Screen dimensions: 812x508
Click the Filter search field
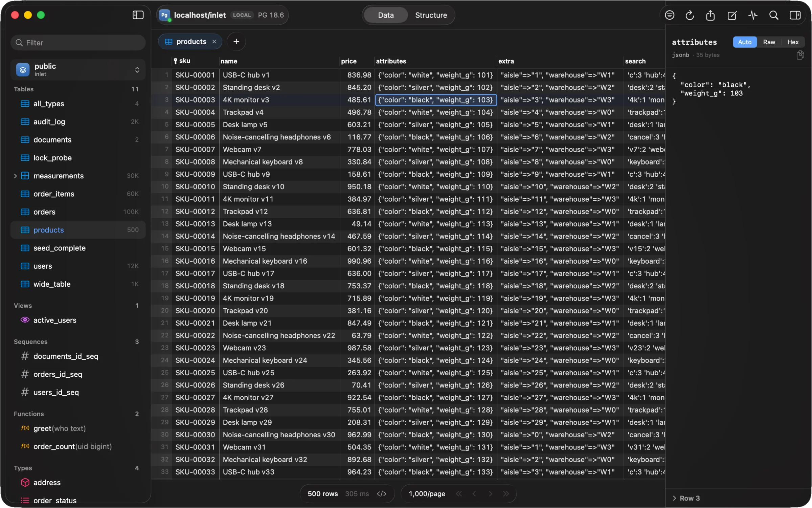[x=78, y=43]
